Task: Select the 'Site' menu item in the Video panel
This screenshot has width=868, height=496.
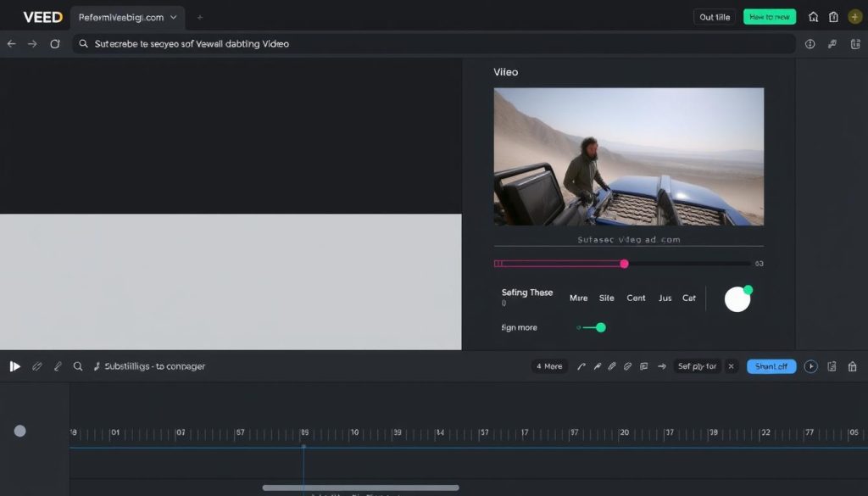Action: 607,298
